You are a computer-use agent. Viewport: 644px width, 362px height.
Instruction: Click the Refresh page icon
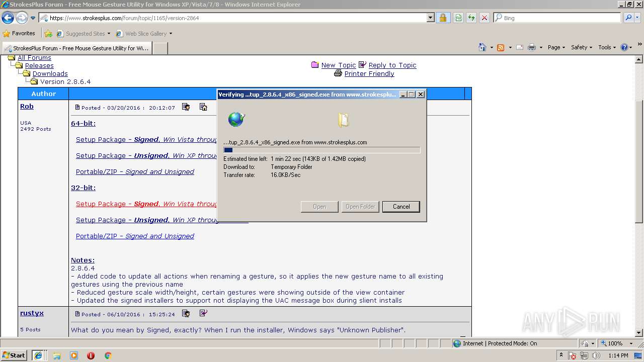click(471, 18)
